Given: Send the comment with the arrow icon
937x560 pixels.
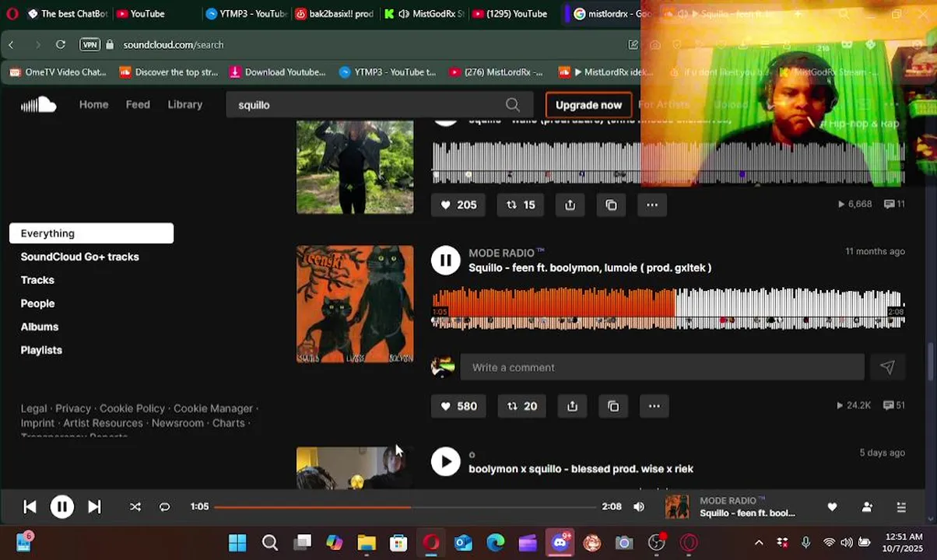Looking at the screenshot, I should click(x=887, y=367).
